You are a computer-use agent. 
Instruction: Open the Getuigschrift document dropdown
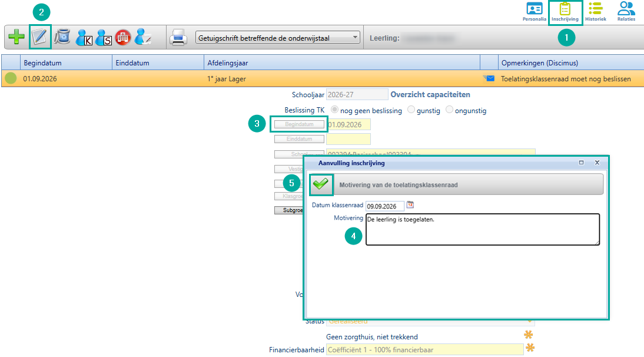tap(278, 38)
